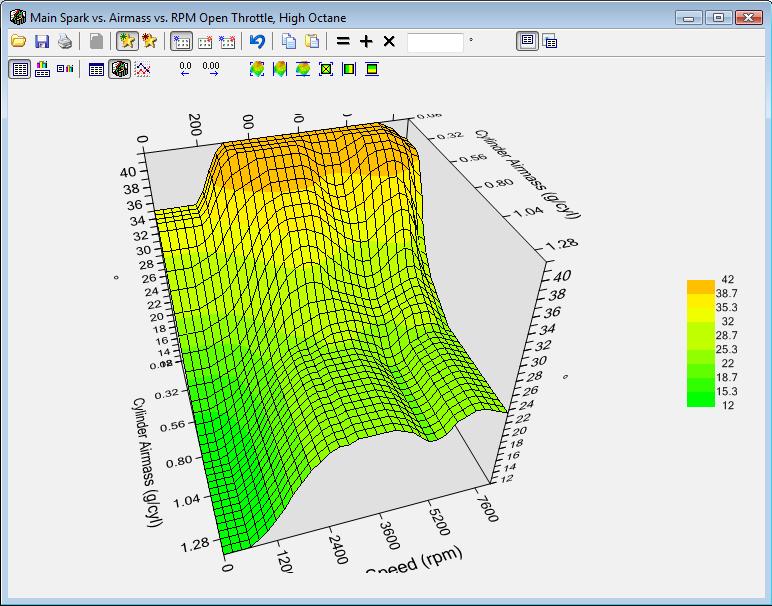The image size is (772, 606).
Task: Click the decrease decimal places icon
Action: tap(185, 69)
